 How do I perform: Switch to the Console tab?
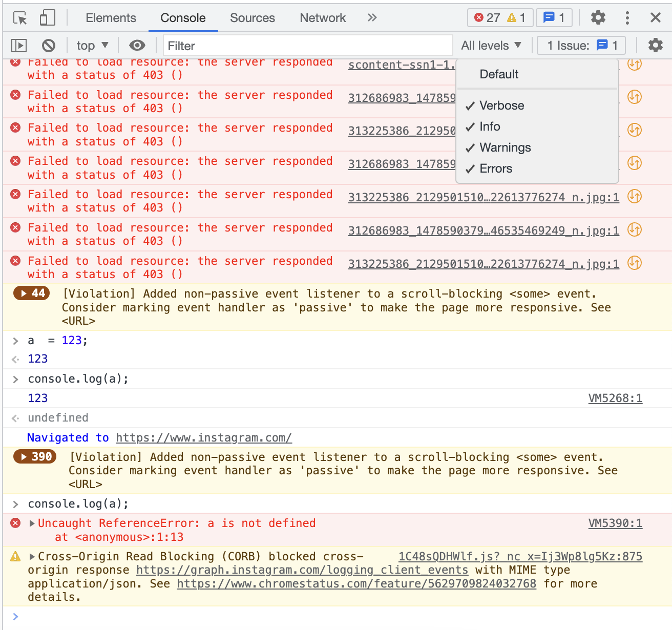pos(183,18)
